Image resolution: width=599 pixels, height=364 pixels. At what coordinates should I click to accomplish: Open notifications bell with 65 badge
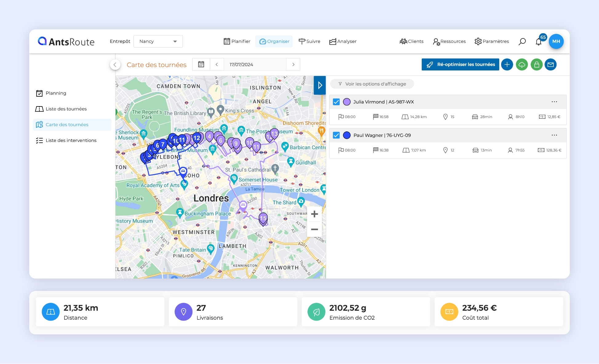point(539,42)
